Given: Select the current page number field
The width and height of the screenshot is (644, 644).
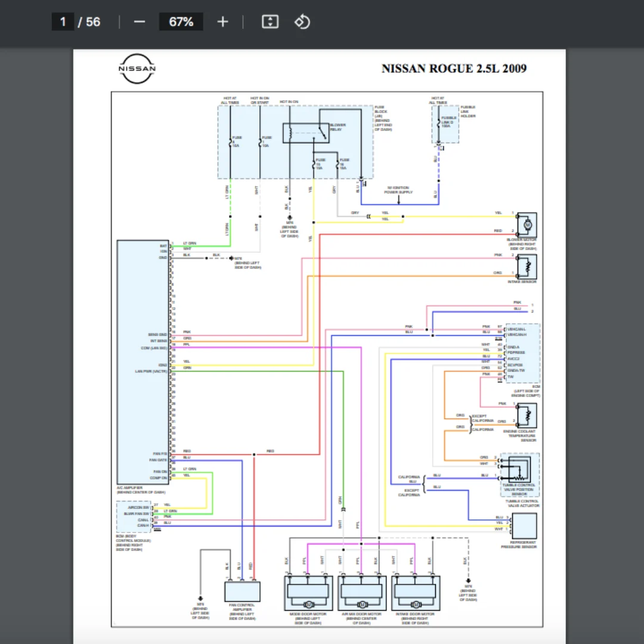Looking at the screenshot, I should (63, 22).
